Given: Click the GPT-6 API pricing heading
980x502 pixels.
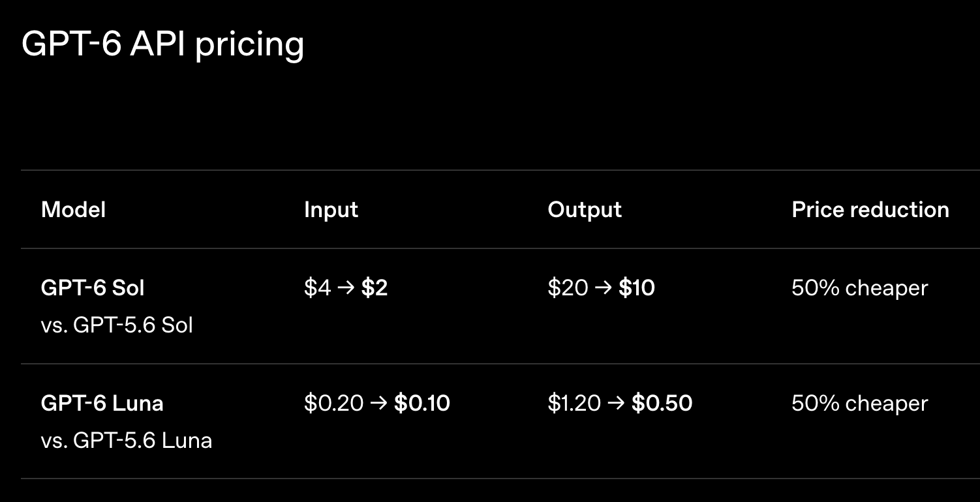Looking at the screenshot, I should [163, 45].
